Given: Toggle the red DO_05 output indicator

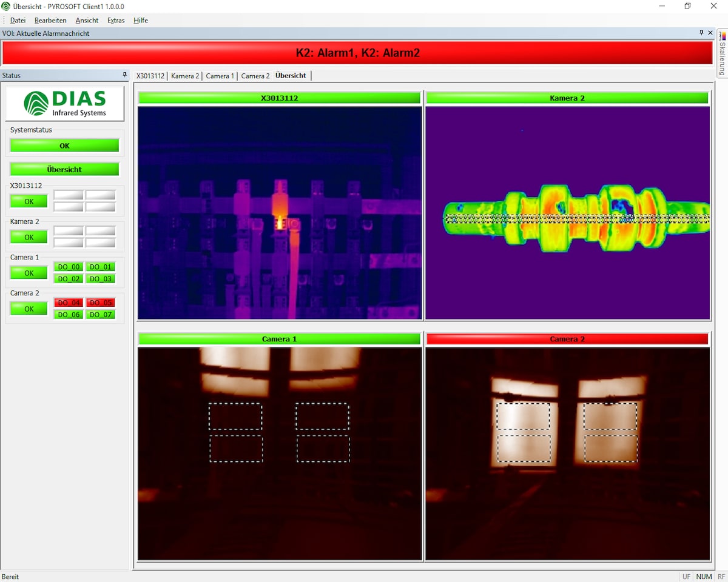Looking at the screenshot, I should point(100,303).
